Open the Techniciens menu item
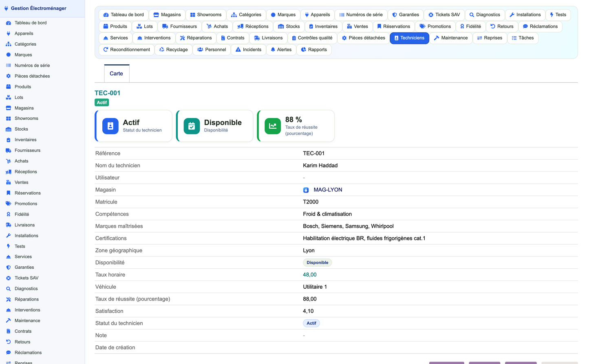Screen dimensions: 589x364 coord(409,38)
